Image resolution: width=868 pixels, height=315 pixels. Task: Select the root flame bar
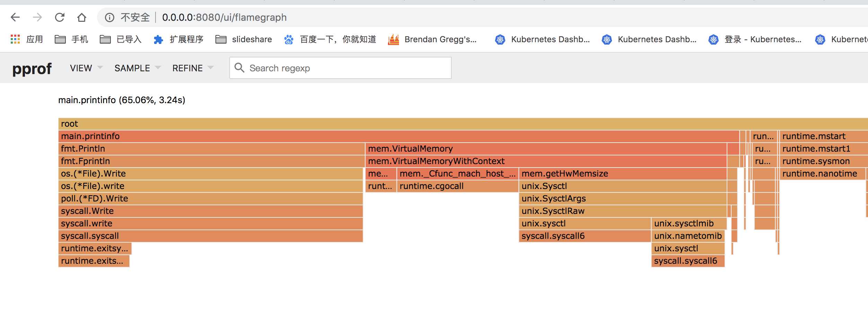463,124
